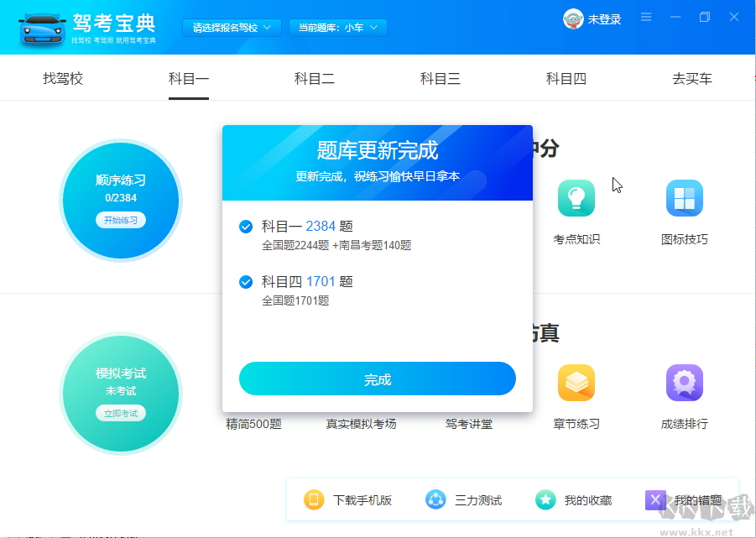
Task: Toggle the checkmark beside 科目一 2384题
Action: click(246, 226)
